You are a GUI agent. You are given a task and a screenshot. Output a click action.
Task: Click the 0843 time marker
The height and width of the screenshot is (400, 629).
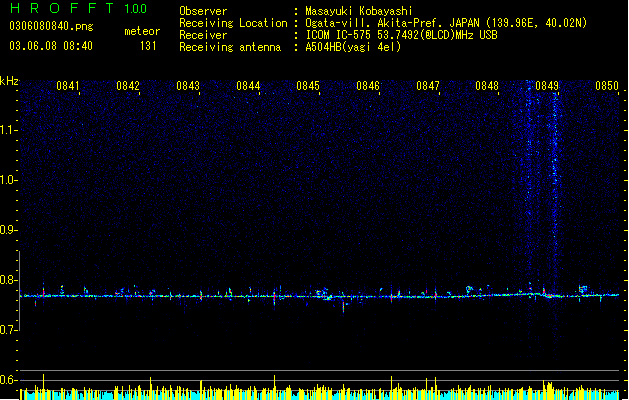point(188,86)
